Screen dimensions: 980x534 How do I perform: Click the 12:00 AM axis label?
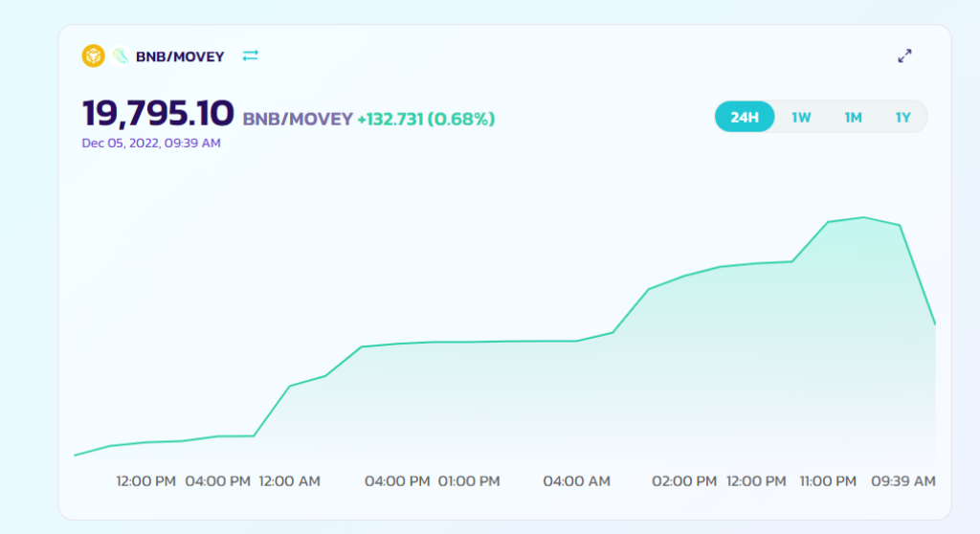pyautogui.click(x=290, y=481)
